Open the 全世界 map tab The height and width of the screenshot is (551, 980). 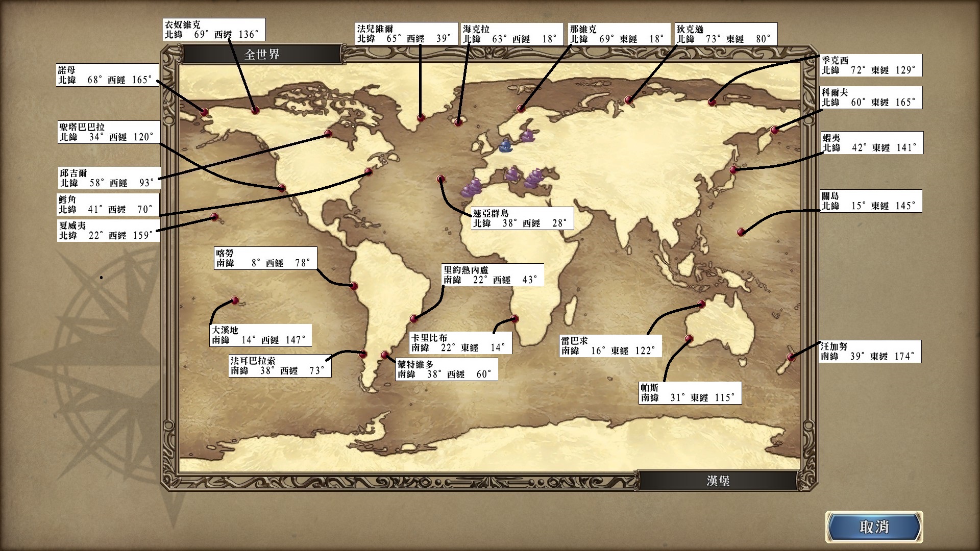262,54
